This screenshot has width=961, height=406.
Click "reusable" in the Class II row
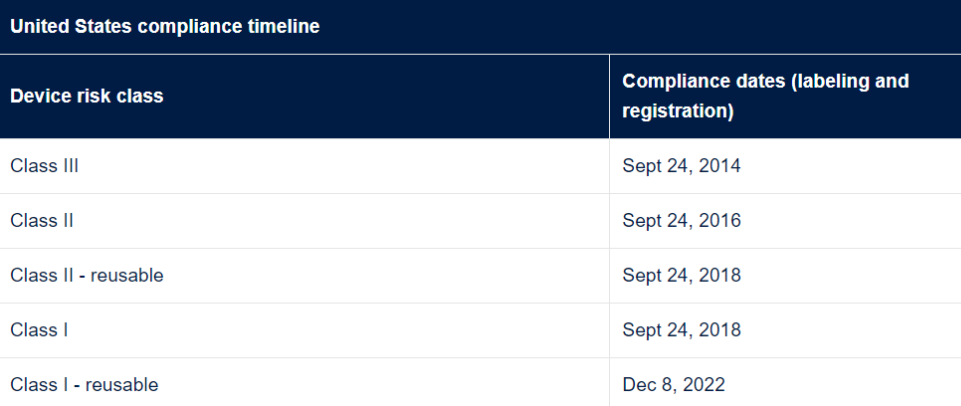[x=127, y=275]
